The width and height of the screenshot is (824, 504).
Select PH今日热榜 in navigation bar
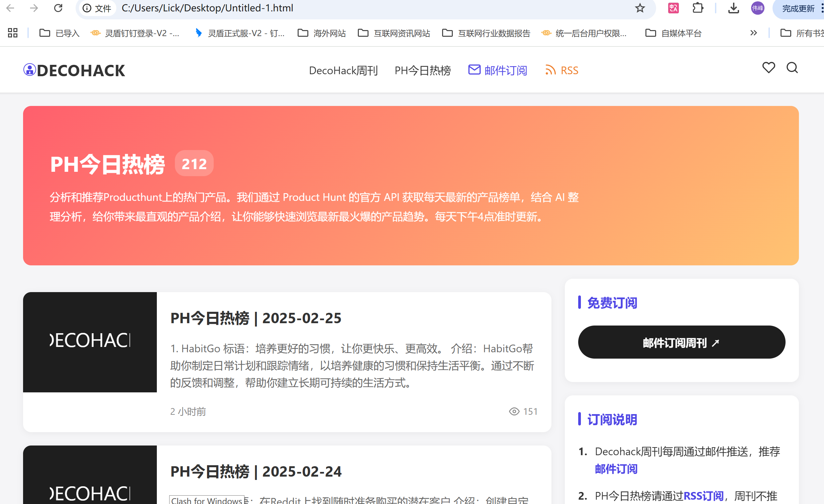click(422, 71)
